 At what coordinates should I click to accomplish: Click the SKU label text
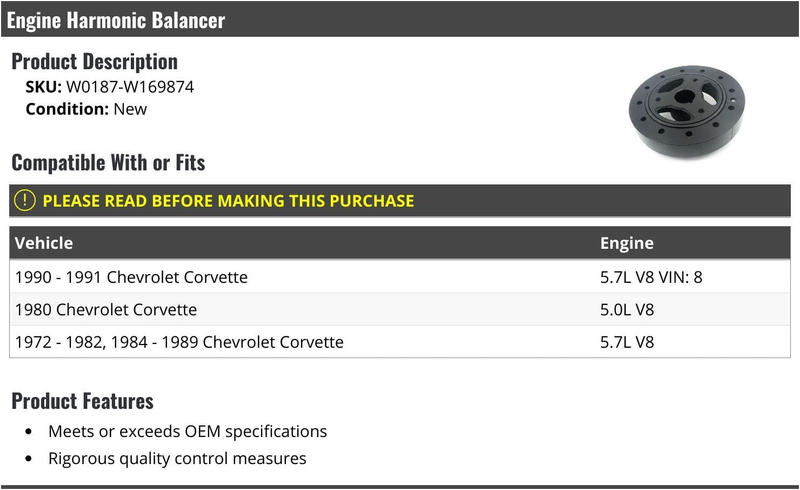pyautogui.click(x=43, y=87)
